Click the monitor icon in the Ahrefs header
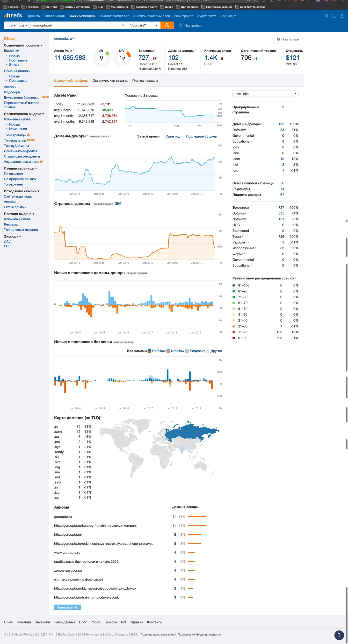The height and width of the screenshot is (644, 348). click(x=334, y=16)
